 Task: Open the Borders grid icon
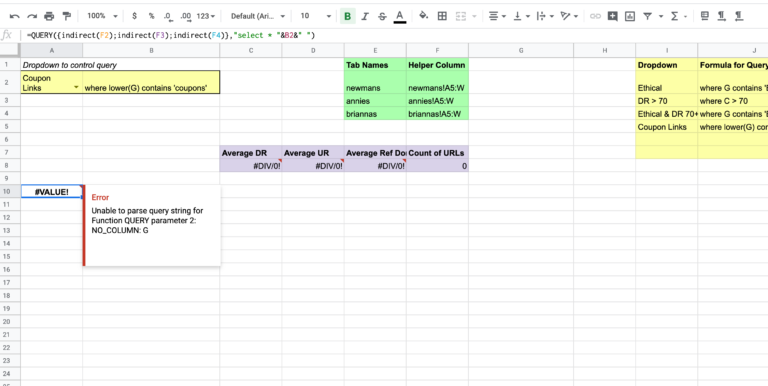pos(442,16)
